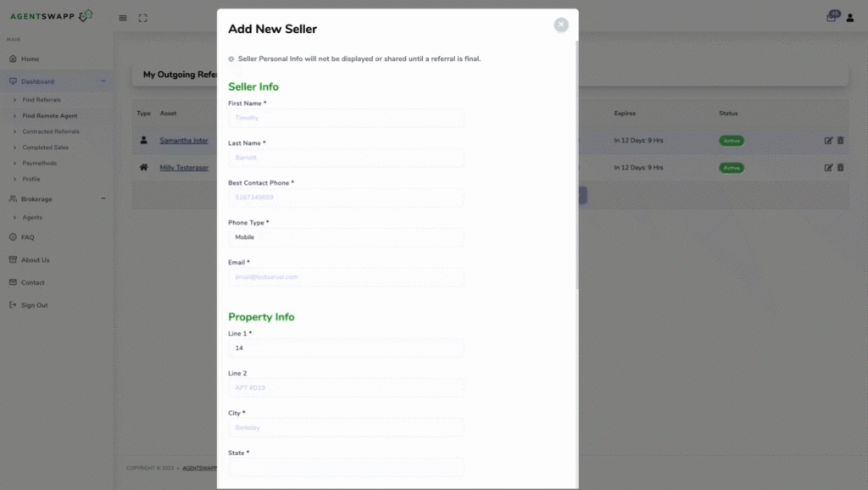Close the Add New Seller dialog
The height and width of the screenshot is (490, 868).
coord(561,25)
